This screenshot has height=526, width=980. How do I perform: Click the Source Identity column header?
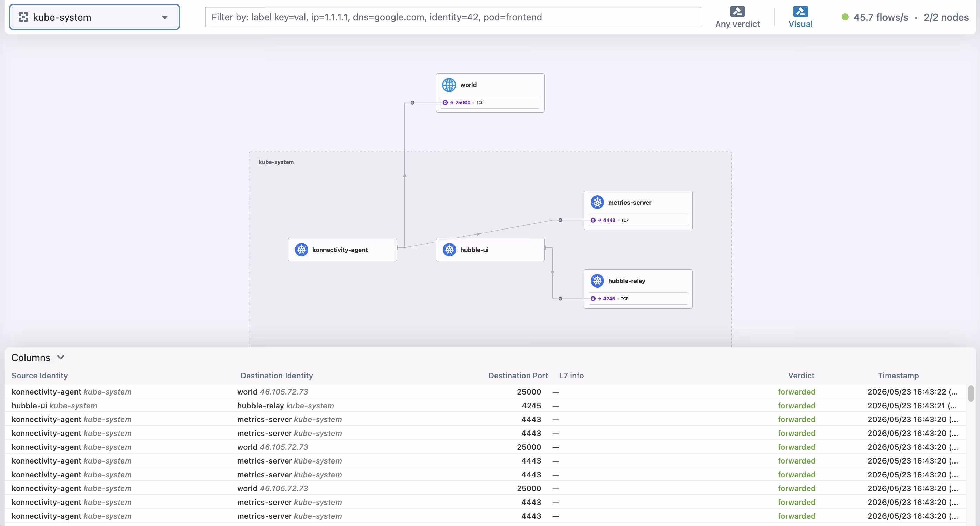coord(40,376)
